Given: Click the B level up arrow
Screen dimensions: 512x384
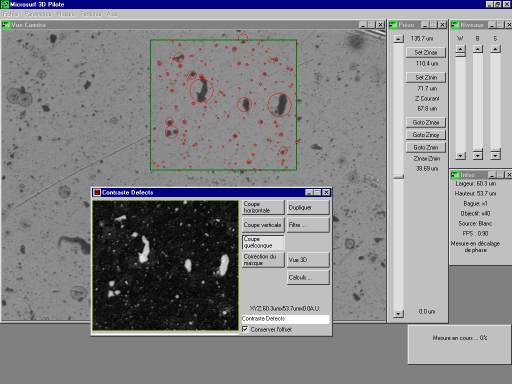Looking at the screenshot, I should coord(478,49).
